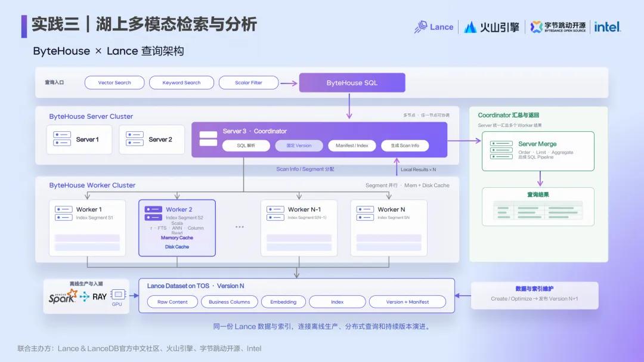Screen dimensions: 644x362
Task: Click the Intel logo
Action: tap(608, 27)
